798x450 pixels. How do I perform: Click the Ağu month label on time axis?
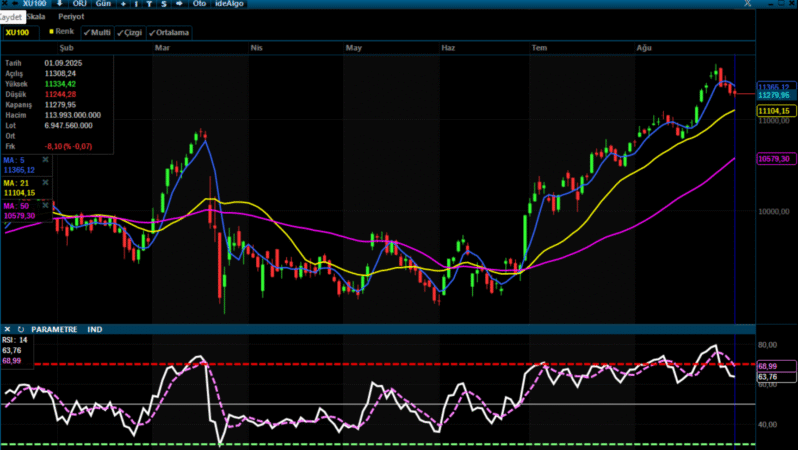click(x=644, y=48)
